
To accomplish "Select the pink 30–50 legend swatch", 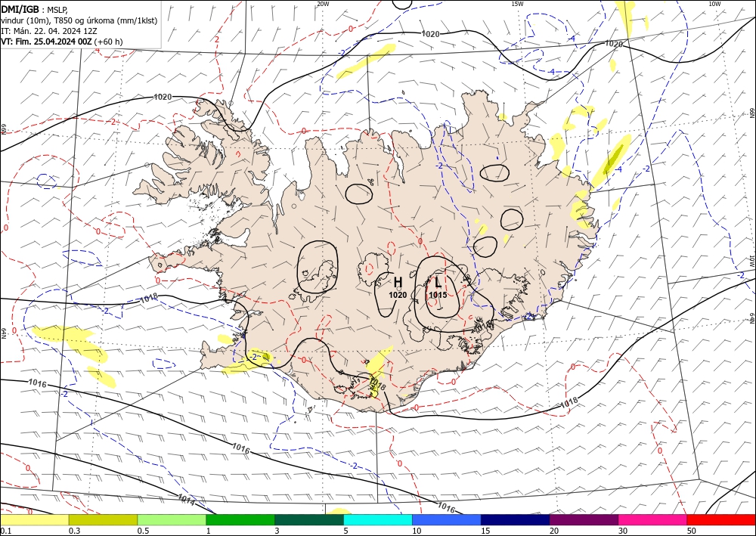I will pos(652,519).
